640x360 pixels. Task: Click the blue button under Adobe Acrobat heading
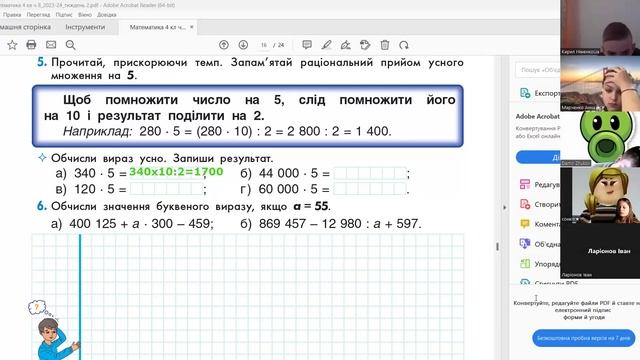tap(538, 157)
